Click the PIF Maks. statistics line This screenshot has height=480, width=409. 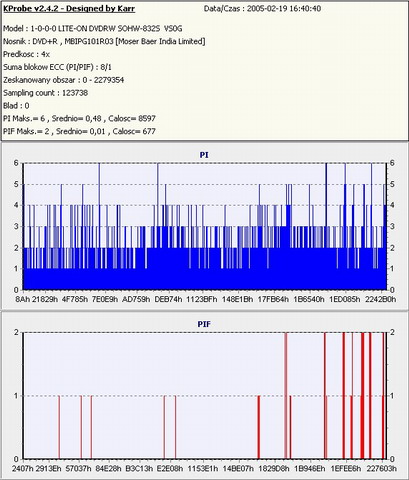pos(79,131)
